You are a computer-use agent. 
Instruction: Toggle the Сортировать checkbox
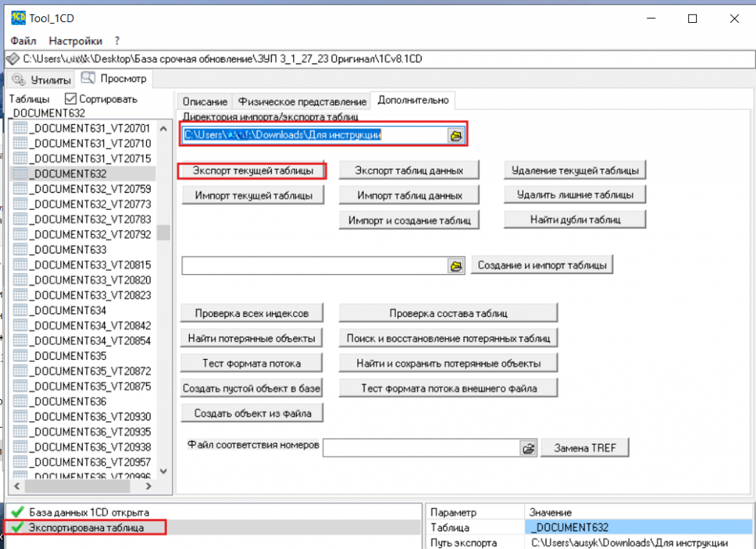tap(70, 99)
